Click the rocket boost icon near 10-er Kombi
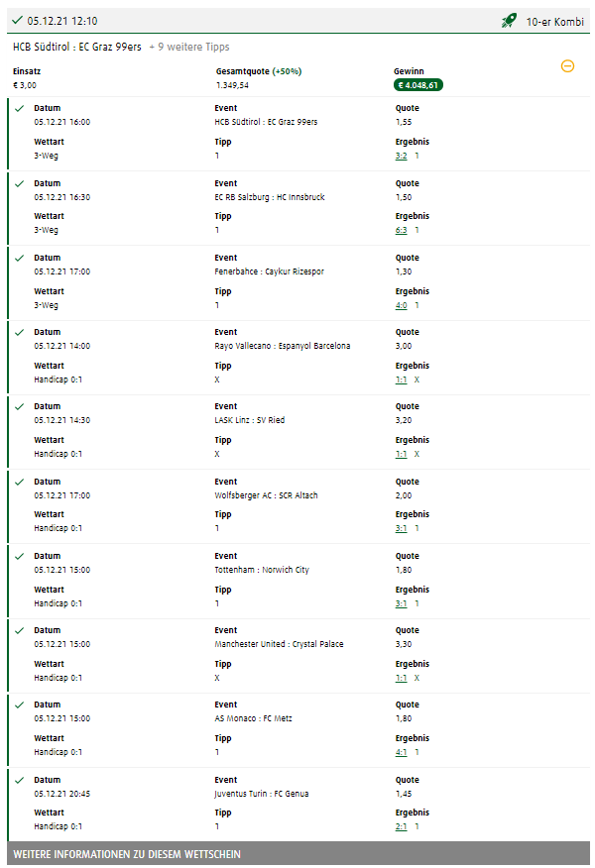 pyautogui.click(x=509, y=21)
